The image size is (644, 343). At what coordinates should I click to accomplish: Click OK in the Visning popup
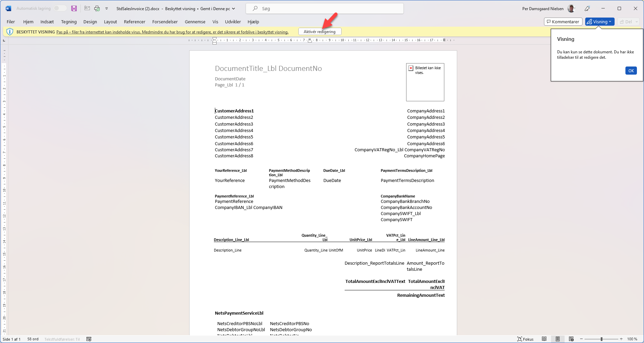coord(631,71)
